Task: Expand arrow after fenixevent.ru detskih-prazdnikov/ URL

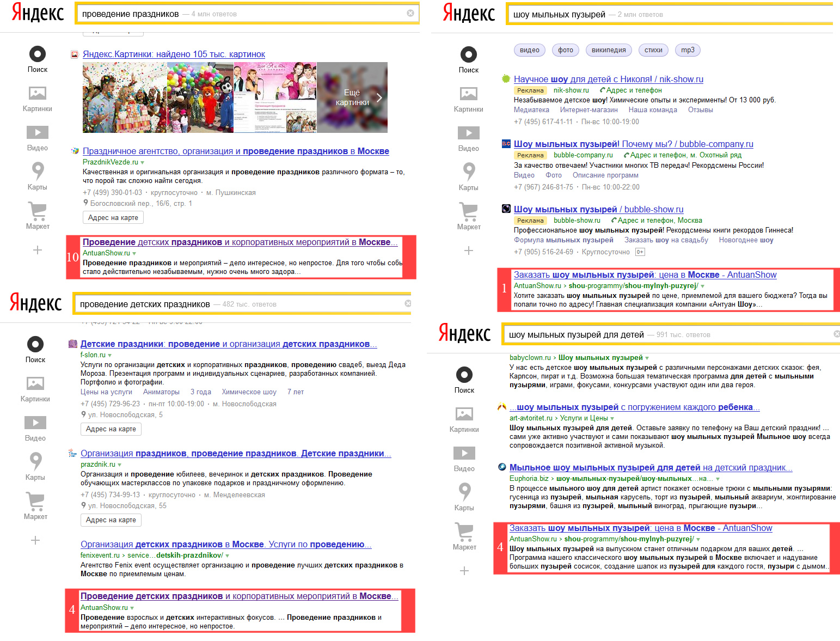Action: coord(228,555)
